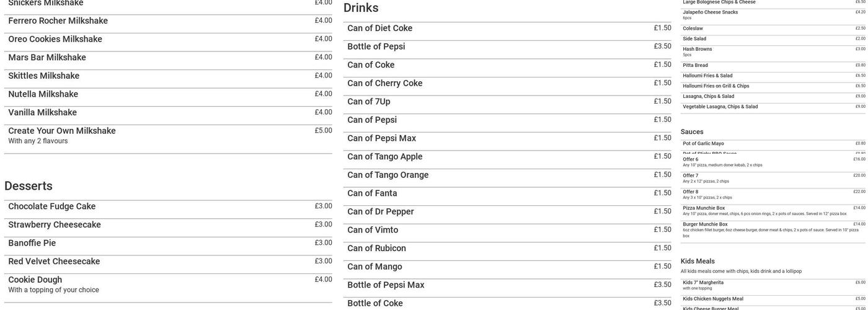This screenshot has height=310, width=868.
Task: Select Kids 7" Margherita meal
Action: pos(703,283)
